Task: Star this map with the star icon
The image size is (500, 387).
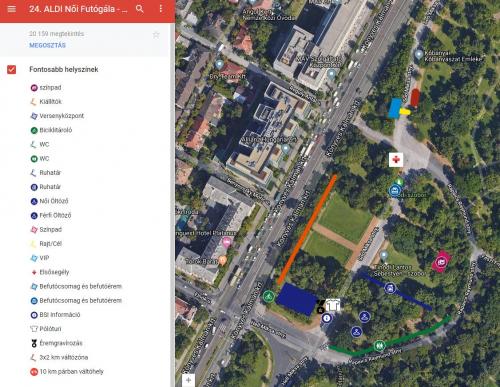Action: 156,35
